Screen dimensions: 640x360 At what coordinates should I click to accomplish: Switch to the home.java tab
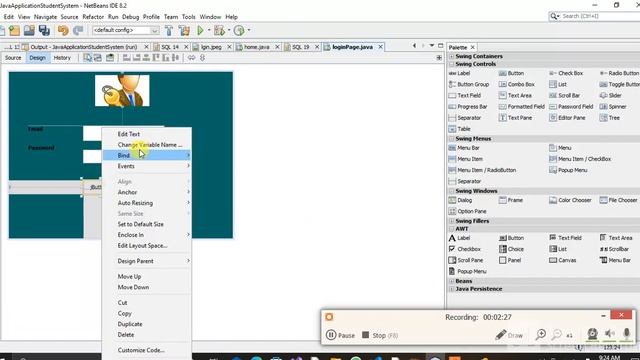(x=256, y=47)
